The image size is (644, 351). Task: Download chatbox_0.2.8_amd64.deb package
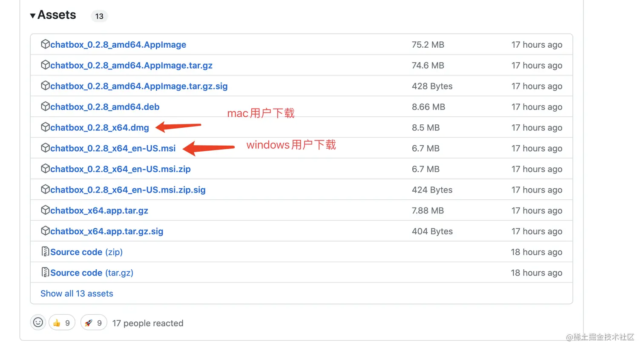pyautogui.click(x=105, y=107)
